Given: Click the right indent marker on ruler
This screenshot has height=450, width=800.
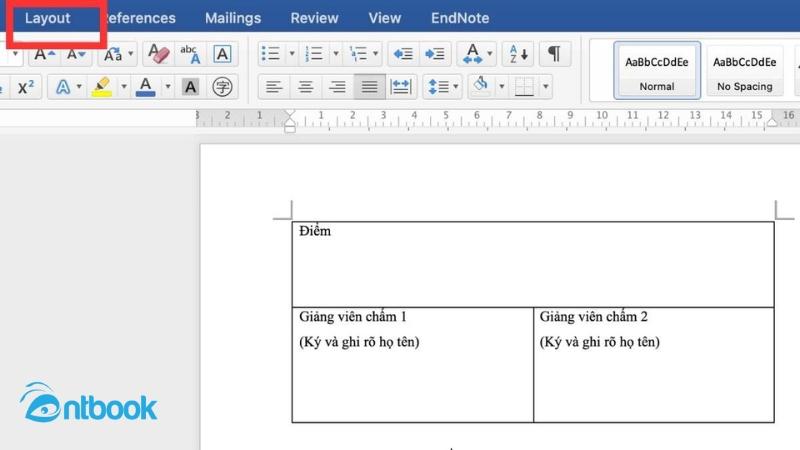Looking at the screenshot, I should pyautogui.click(x=772, y=122).
